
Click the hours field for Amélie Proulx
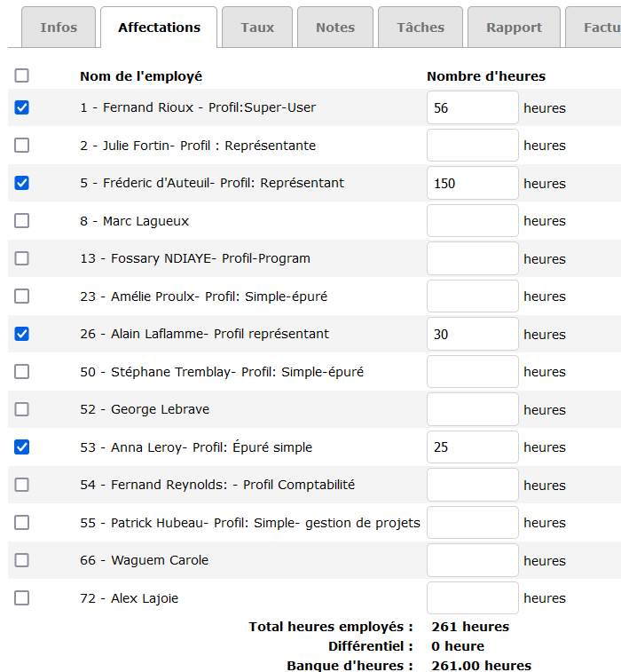tap(472, 296)
